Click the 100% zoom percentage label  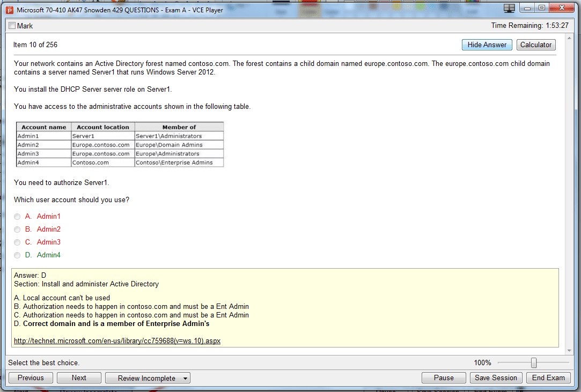coord(482,363)
